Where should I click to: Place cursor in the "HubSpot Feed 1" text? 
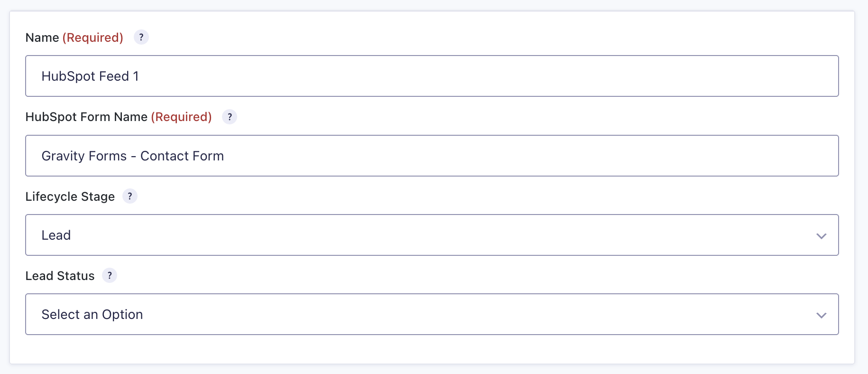[90, 76]
